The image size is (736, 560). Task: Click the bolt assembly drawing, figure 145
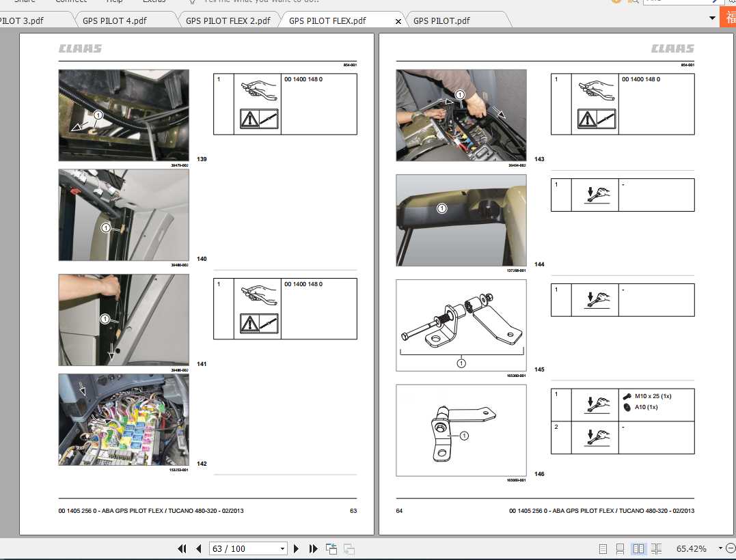pos(461,326)
